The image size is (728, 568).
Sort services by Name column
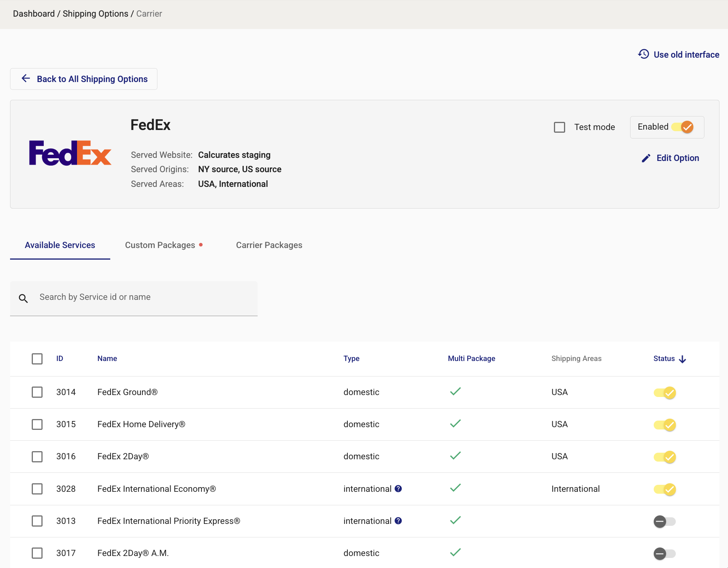[107, 358]
